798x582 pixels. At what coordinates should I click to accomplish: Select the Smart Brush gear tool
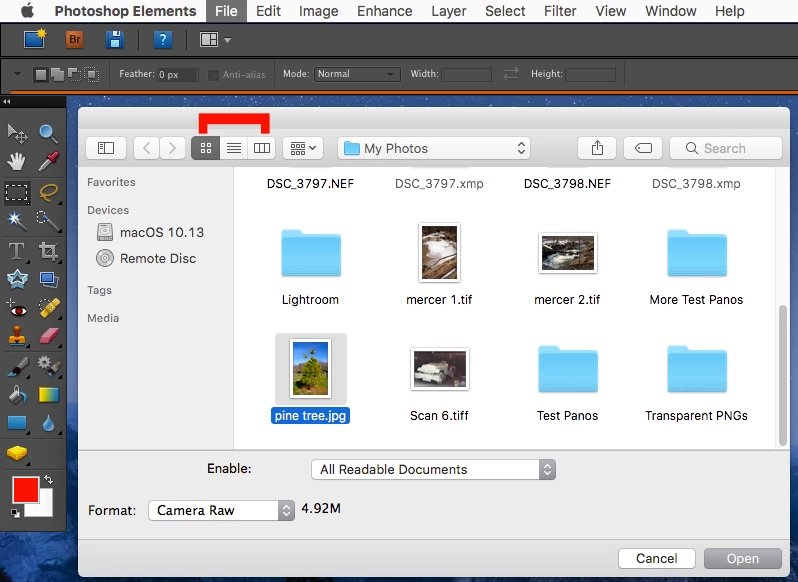pyautogui.click(x=48, y=366)
